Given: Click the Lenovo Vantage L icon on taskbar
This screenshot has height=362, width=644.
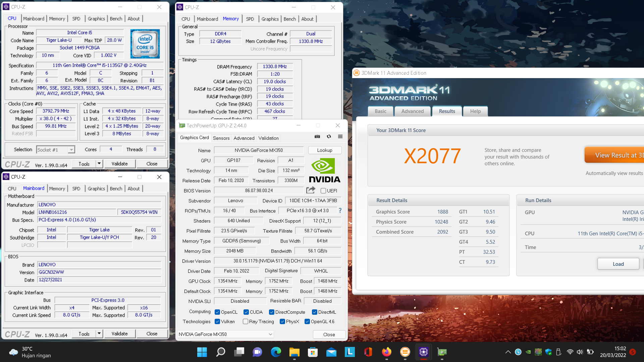Looking at the screenshot, I should (350, 352).
